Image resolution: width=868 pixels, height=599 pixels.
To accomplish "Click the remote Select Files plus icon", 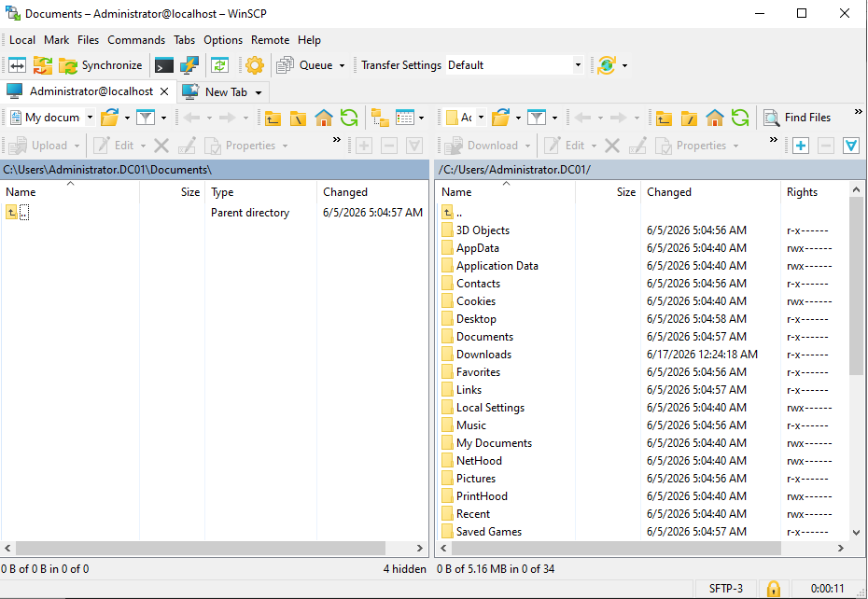I will pos(801,146).
